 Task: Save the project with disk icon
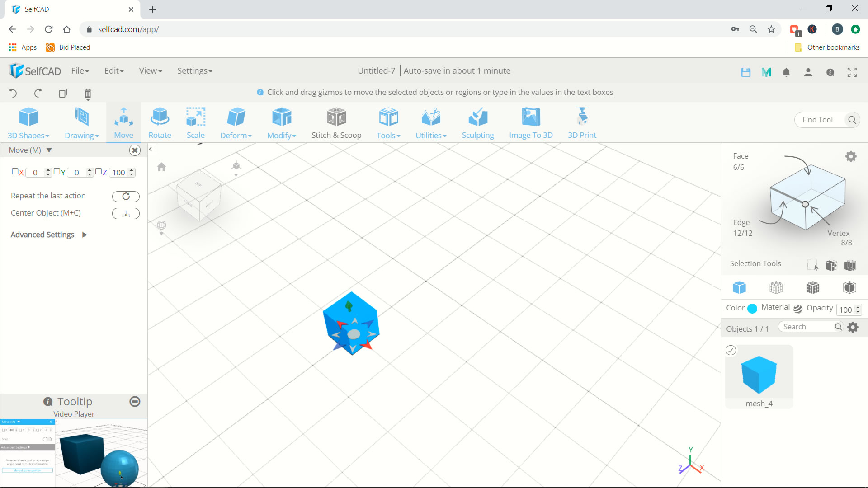point(746,72)
